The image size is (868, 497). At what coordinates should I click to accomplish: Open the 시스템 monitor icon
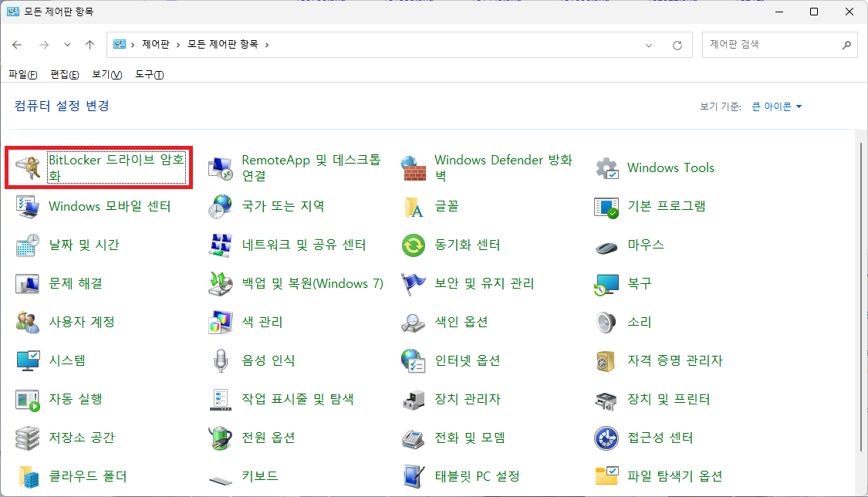(28, 361)
